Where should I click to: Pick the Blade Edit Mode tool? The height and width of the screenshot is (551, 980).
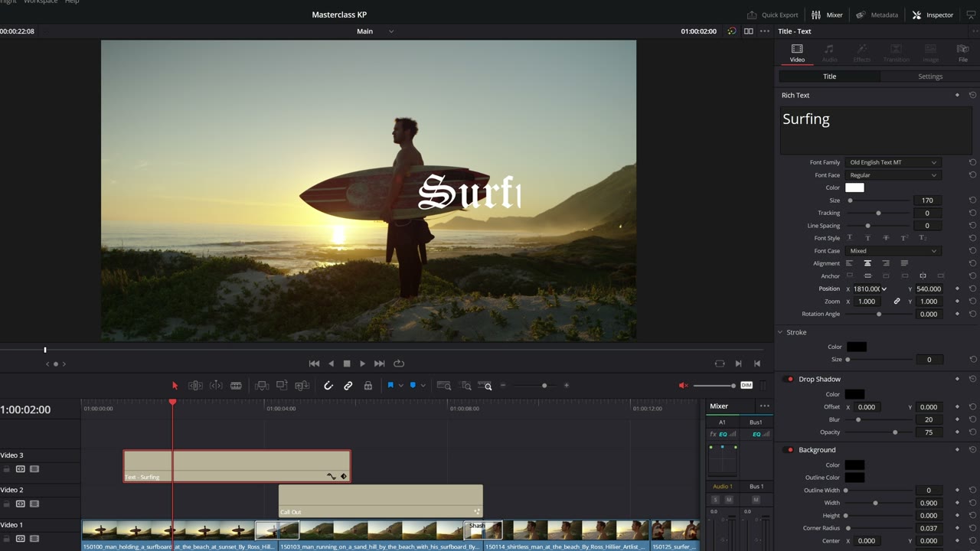tap(236, 386)
